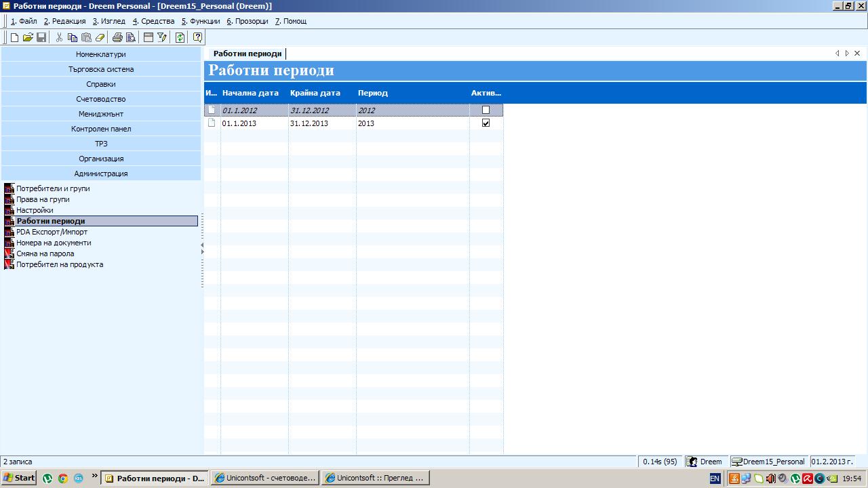Click the document icon in the 2013 row
868x488 pixels.
coord(212,123)
